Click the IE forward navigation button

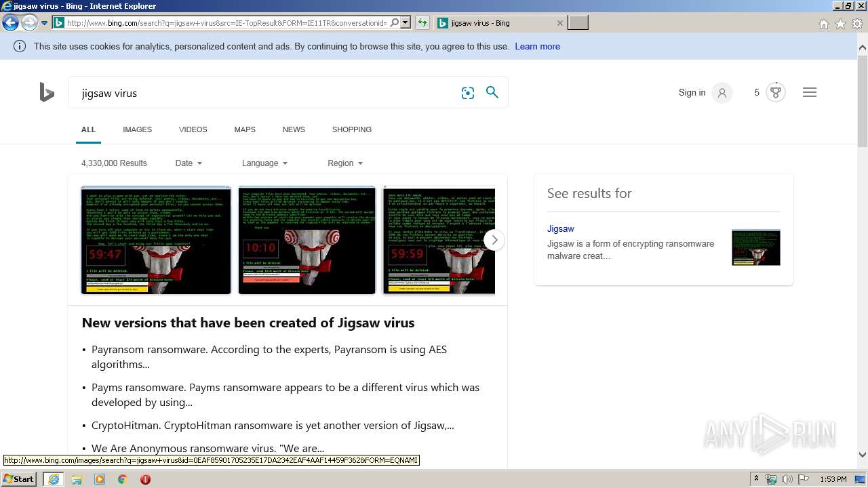[28, 23]
